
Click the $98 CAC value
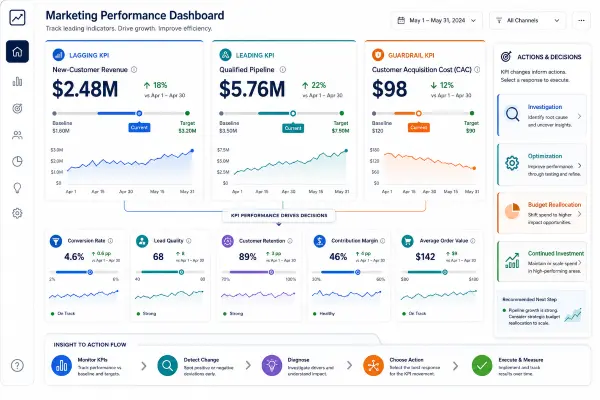pyautogui.click(x=390, y=89)
